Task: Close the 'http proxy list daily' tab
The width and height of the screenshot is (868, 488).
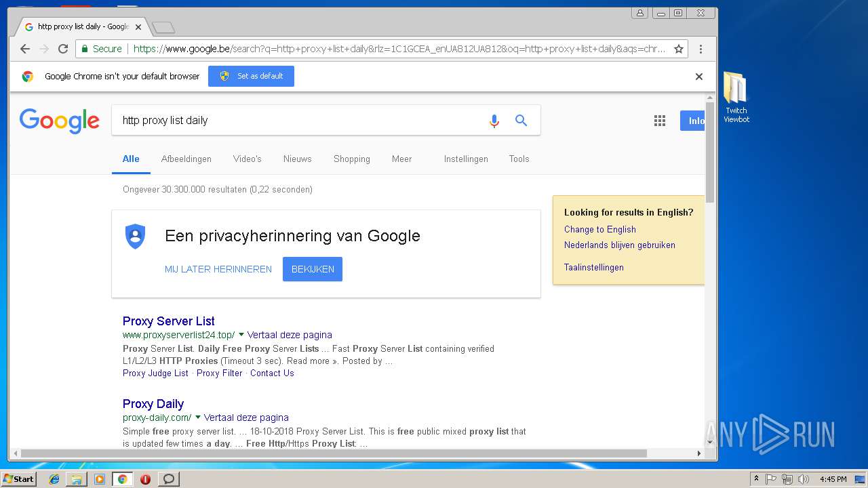Action: [x=138, y=27]
